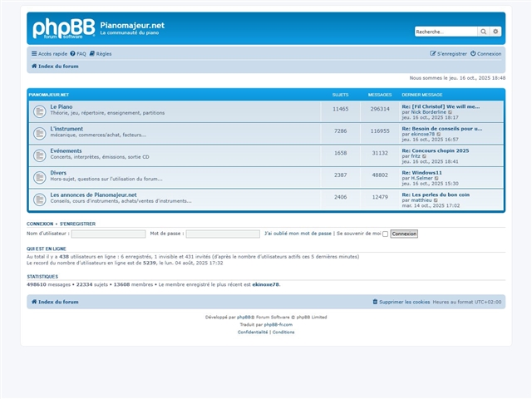The image size is (532, 399).
Task: Click the Connexion submit button
Action: [404, 234]
